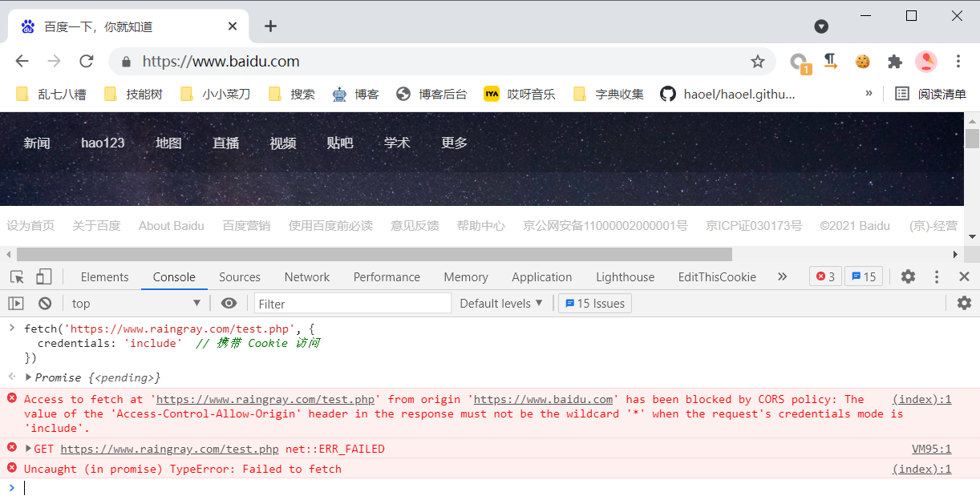The image size is (980, 504).
Task: Open the EditThisCookie extension icon
Action: click(863, 62)
